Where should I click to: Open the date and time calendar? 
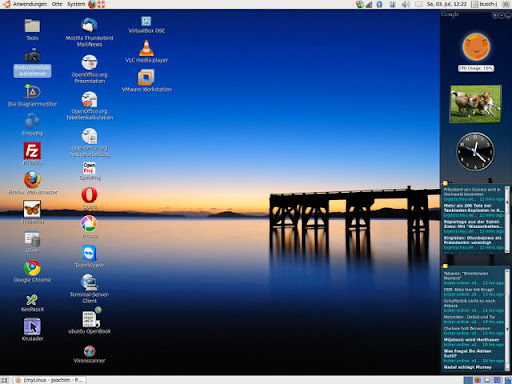coord(447,4)
